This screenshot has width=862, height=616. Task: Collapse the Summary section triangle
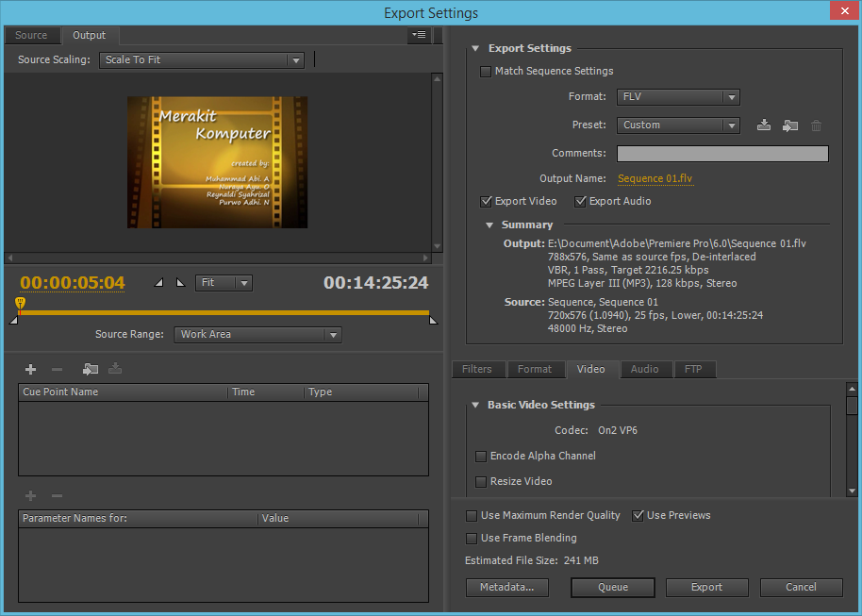tap(489, 225)
